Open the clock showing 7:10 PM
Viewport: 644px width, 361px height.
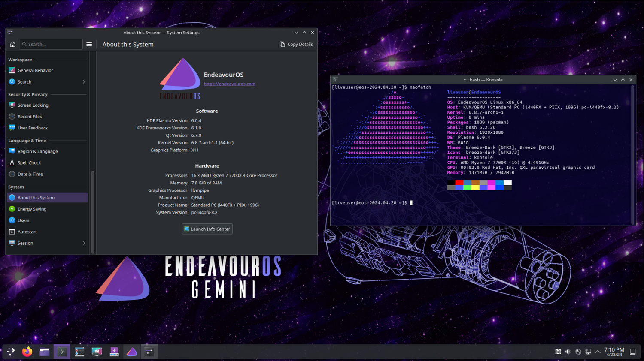click(614, 352)
